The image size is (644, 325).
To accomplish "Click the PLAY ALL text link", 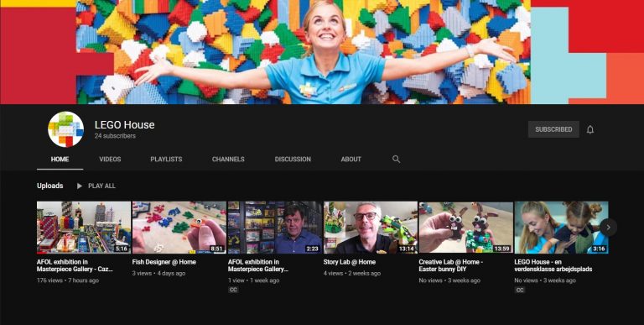I will tap(101, 186).
